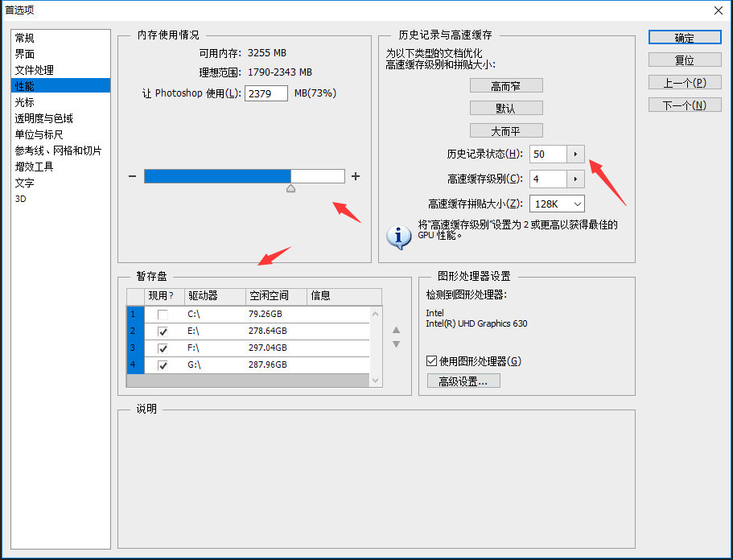
Task: Select 参考线、网格和切片 category
Action: click(x=61, y=150)
